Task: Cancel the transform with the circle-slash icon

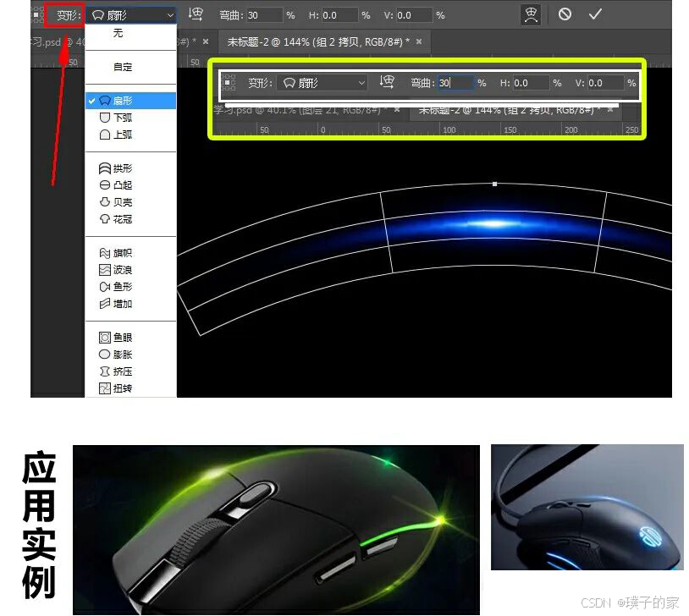Action: [x=565, y=14]
